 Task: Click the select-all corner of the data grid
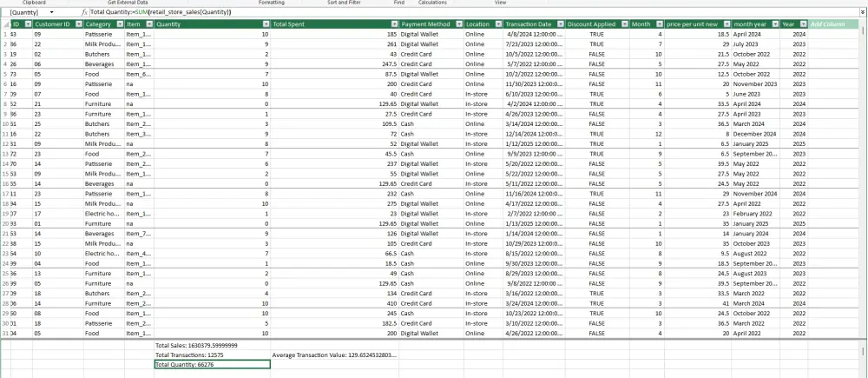(x=5, y=24)
